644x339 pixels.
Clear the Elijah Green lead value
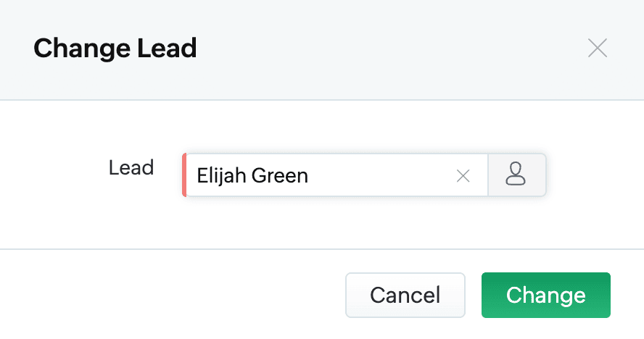[463, 176]
